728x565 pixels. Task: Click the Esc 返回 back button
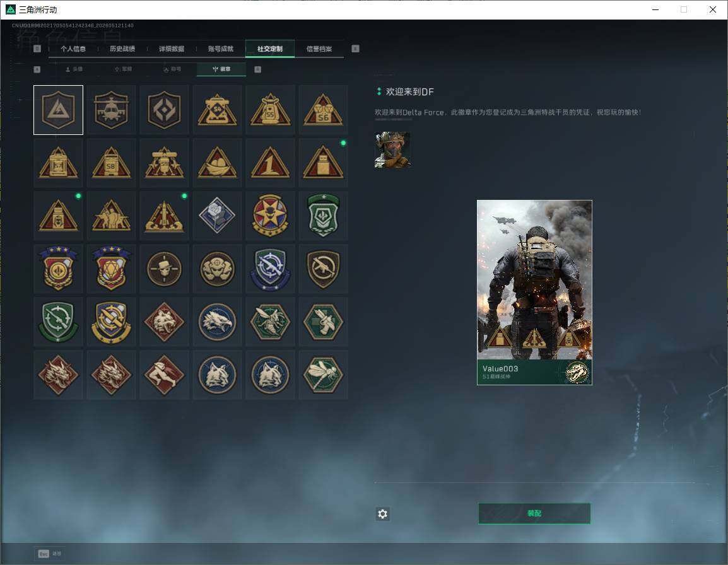[50, 554]
